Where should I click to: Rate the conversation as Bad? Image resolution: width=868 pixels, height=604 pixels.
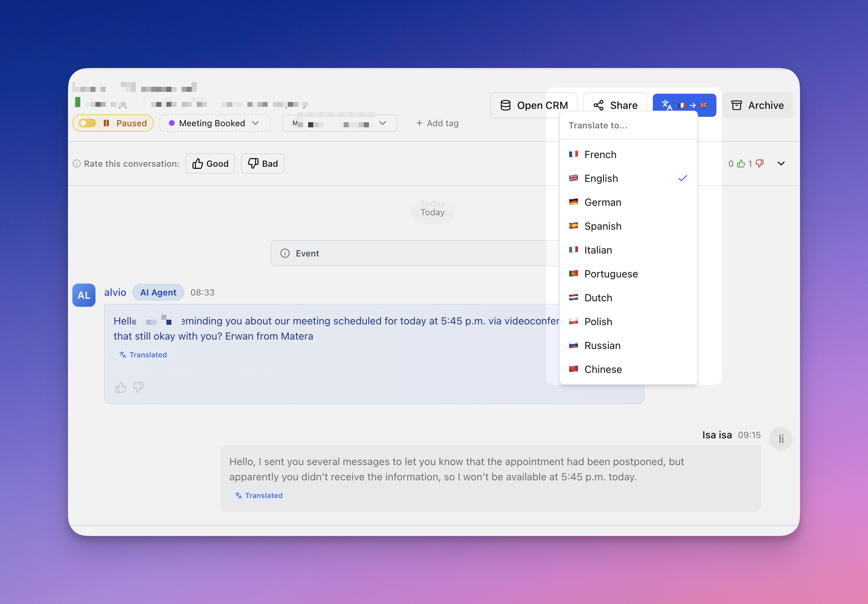(x=262, y=164)
